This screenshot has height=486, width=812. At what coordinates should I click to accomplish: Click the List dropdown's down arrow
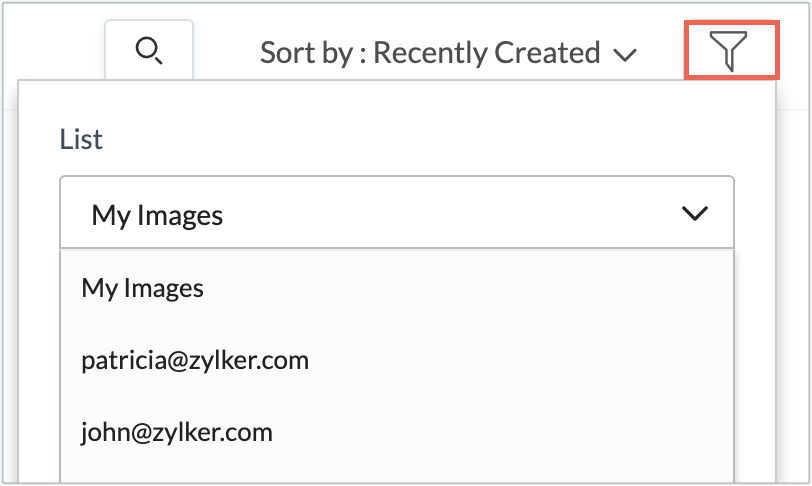[x=694, y=213]
